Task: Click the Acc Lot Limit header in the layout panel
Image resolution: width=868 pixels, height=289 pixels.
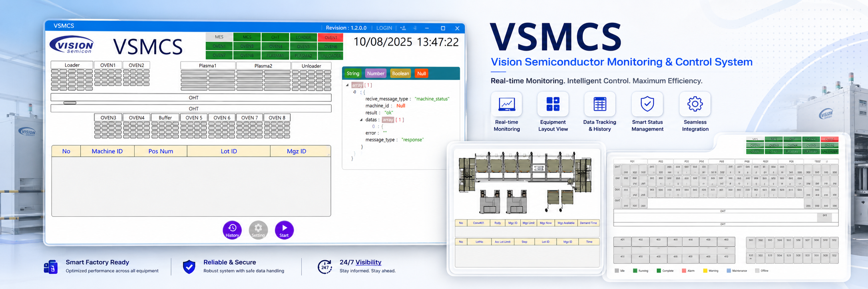Action: click(502, 241)
